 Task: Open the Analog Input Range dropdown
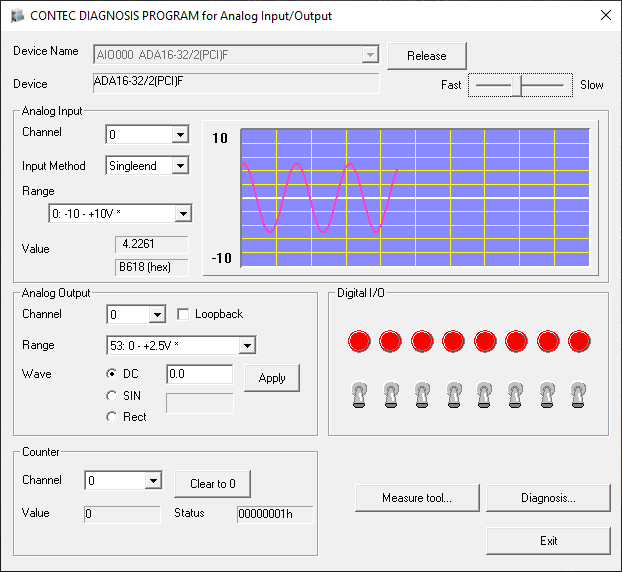[x=183, y=214]
